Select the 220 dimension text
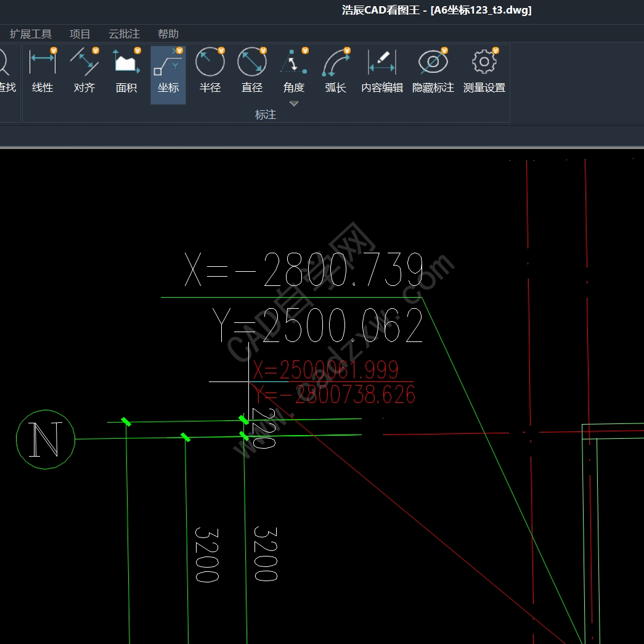 (x=263, y=428)
